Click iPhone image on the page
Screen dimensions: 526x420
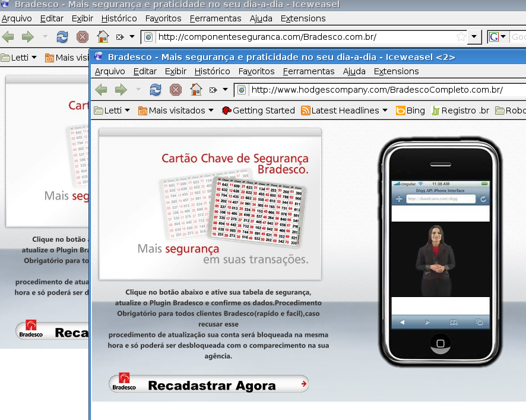tap(440, 252)
